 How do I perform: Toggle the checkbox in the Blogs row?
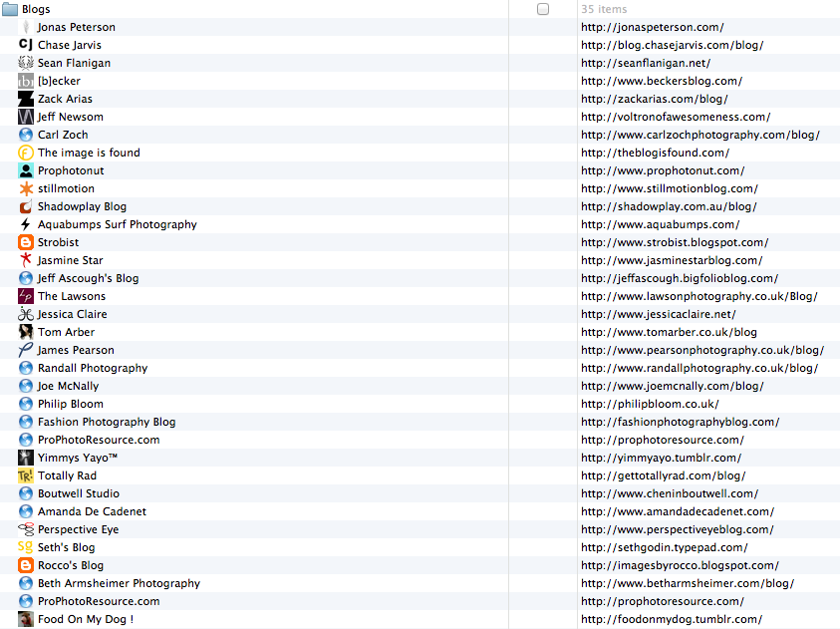[x=543, y=9]
